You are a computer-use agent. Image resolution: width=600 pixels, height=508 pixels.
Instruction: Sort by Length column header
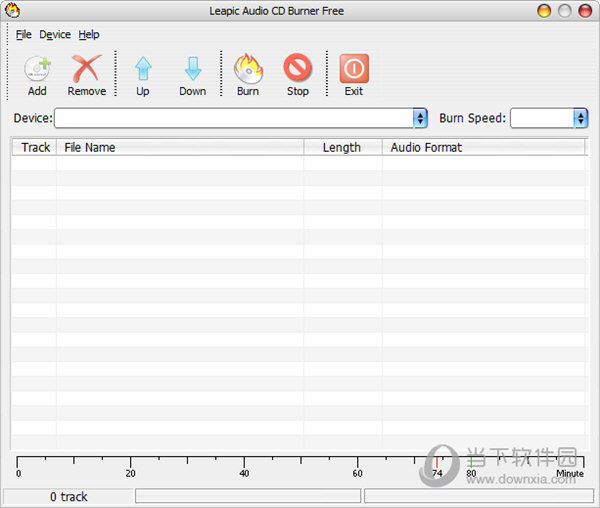pos(343,147)
